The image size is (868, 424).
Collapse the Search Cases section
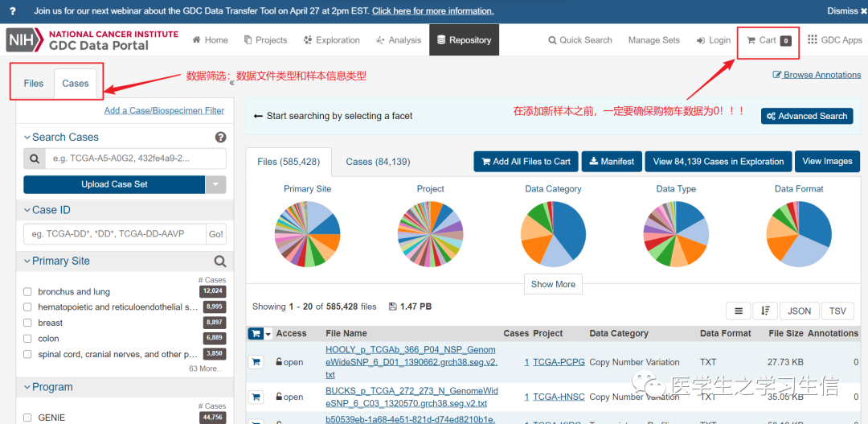(x=61, y=137)
